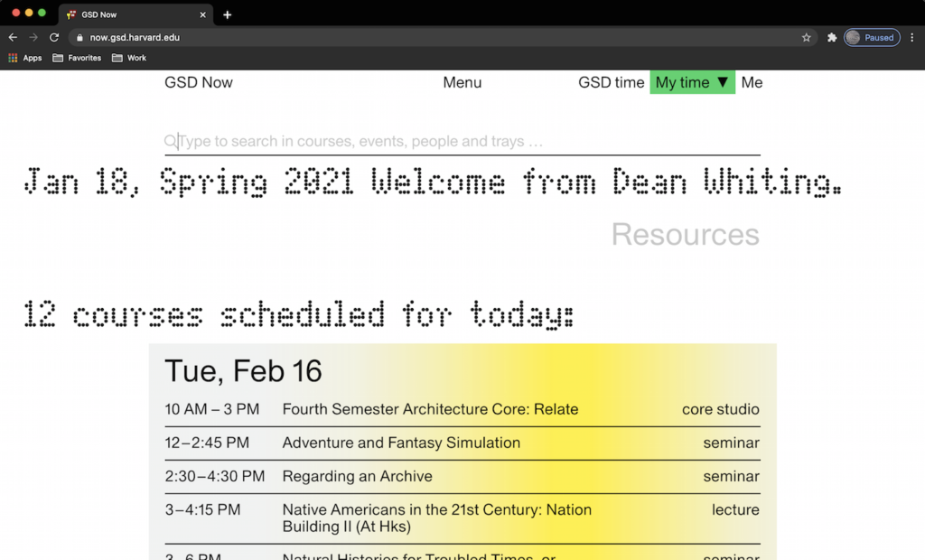The image size is (925, 560).
Task: Expand the My time dropdown
Action: point(693,82)
